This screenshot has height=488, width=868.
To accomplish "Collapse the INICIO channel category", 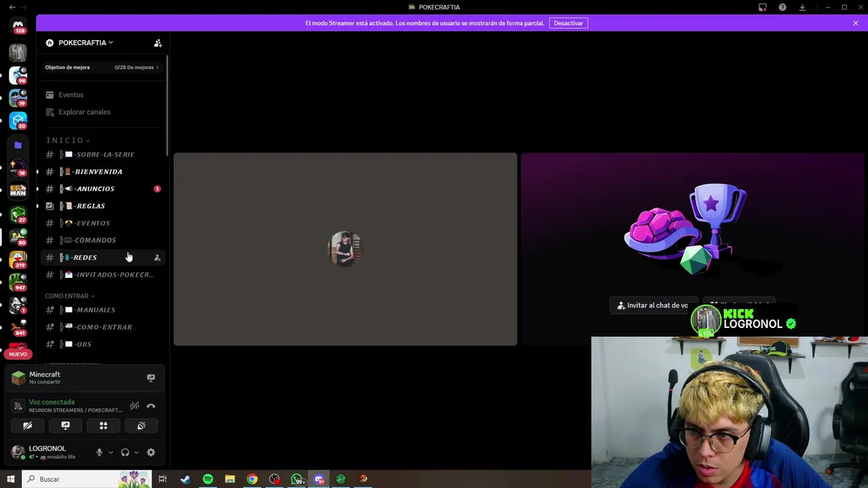I will point(68,140).
